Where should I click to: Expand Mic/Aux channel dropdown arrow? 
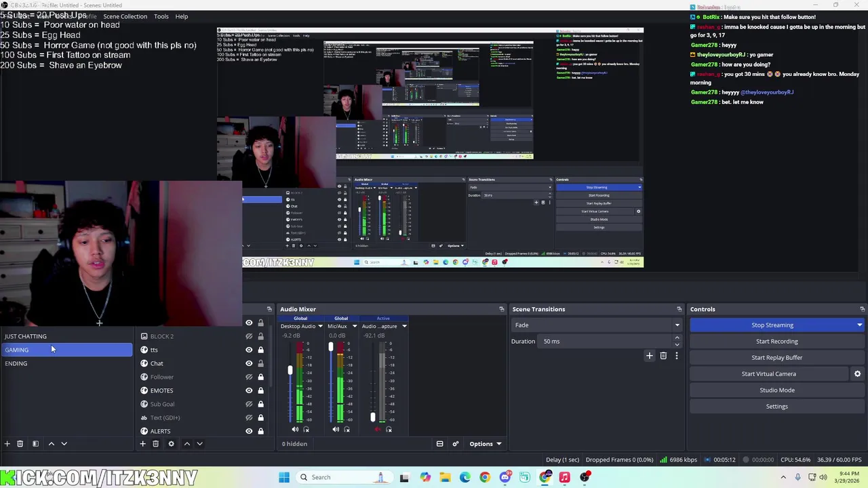click(x=353, y=326)
